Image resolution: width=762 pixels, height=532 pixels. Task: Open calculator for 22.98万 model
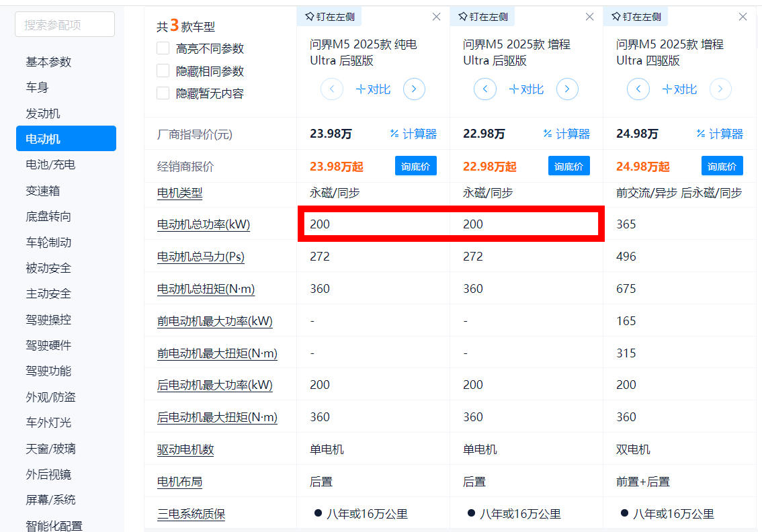pos(566,134)
